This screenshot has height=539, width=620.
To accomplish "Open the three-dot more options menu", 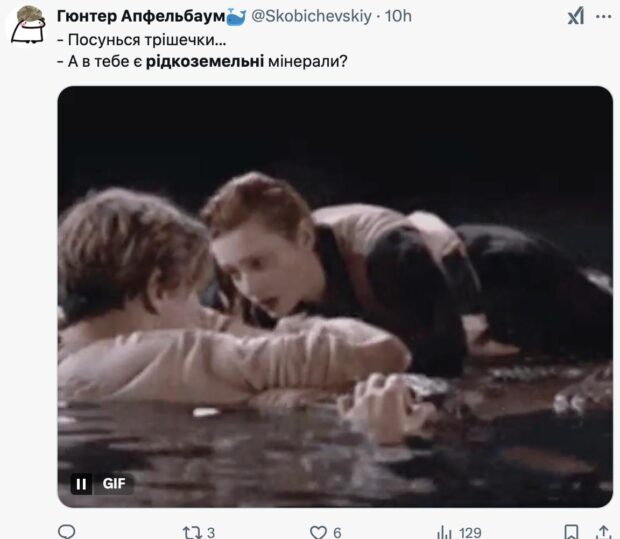I will click(603, 17).
